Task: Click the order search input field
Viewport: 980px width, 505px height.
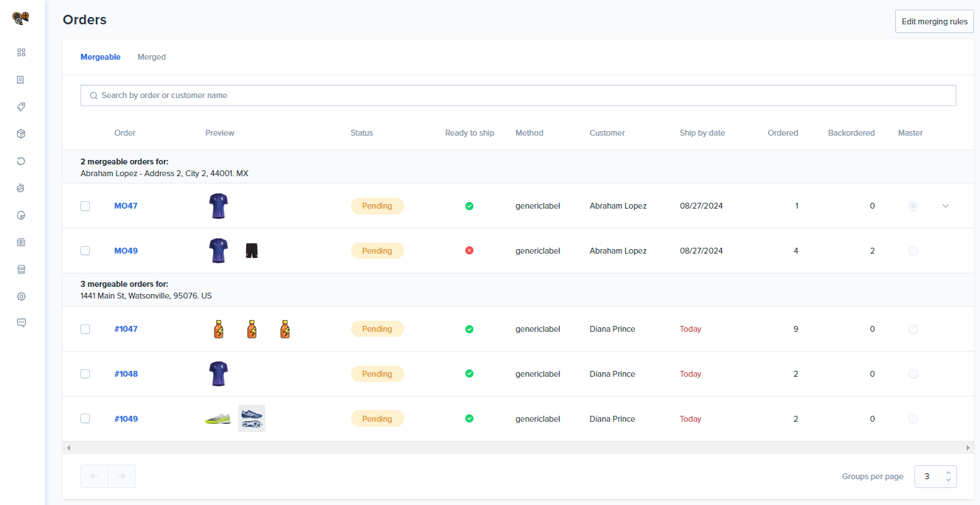Action: click(518, 96)
